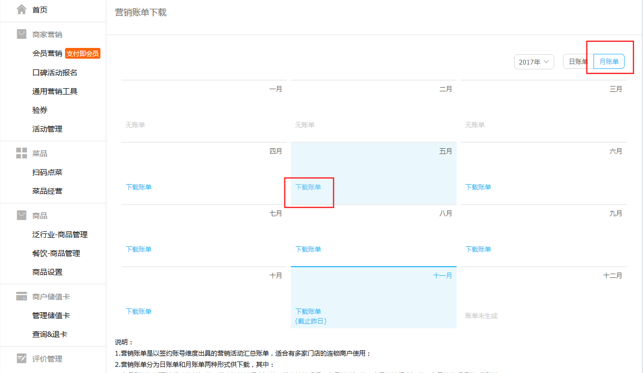643x373 pixels.
Task: Click 下载账单 for 六月
Action: pyautogui.click(x=478, y=187)
